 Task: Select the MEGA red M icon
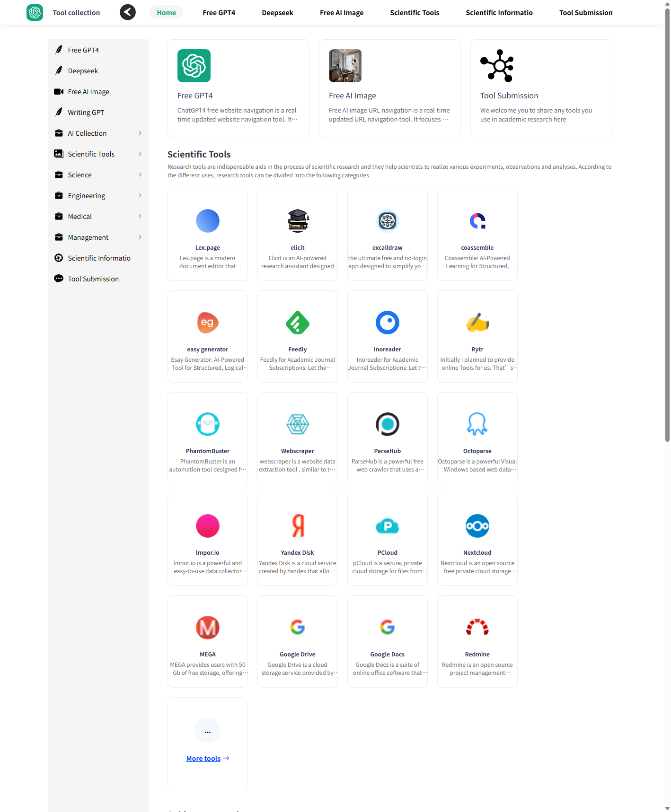pos(207,628)
